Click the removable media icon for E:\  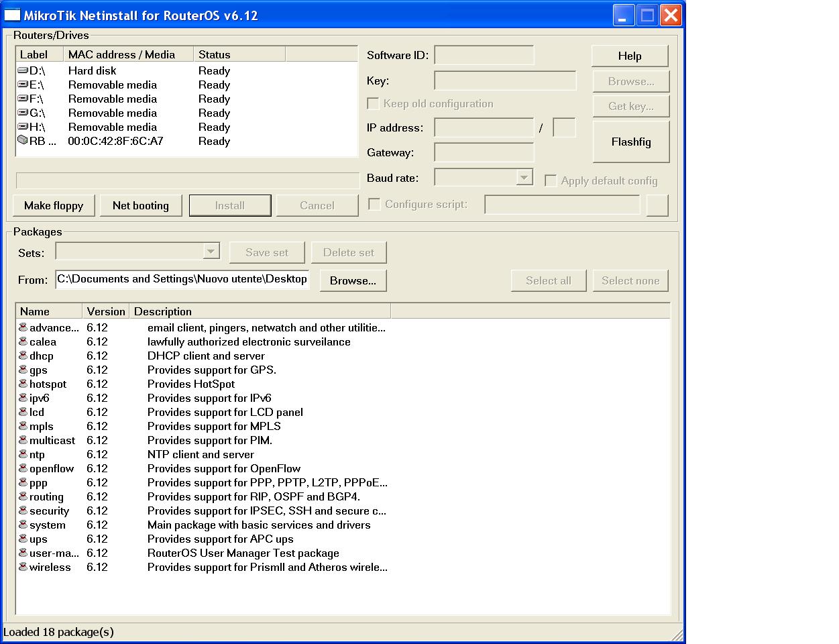pos(22,85)
